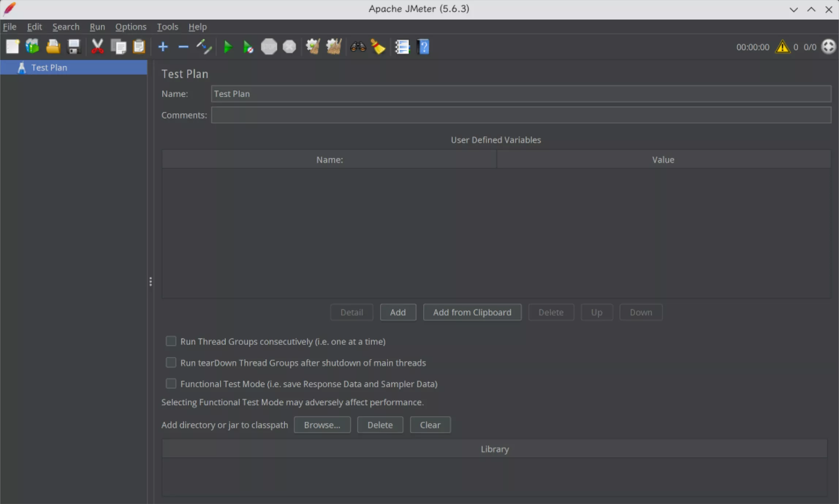839x504 pixels.
Task: Click the binoculars Search icon
Action: (358, 47)
